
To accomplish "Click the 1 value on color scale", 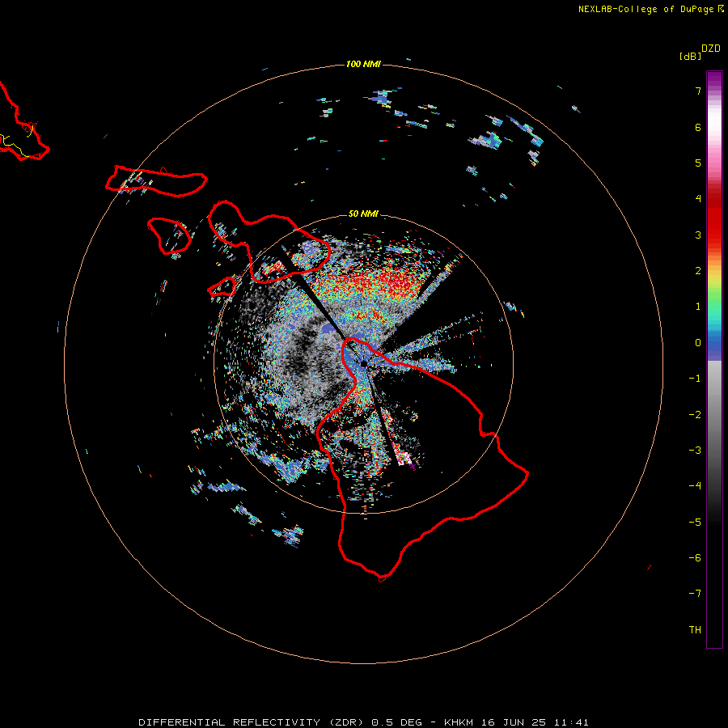I will (x=698, y=307).
